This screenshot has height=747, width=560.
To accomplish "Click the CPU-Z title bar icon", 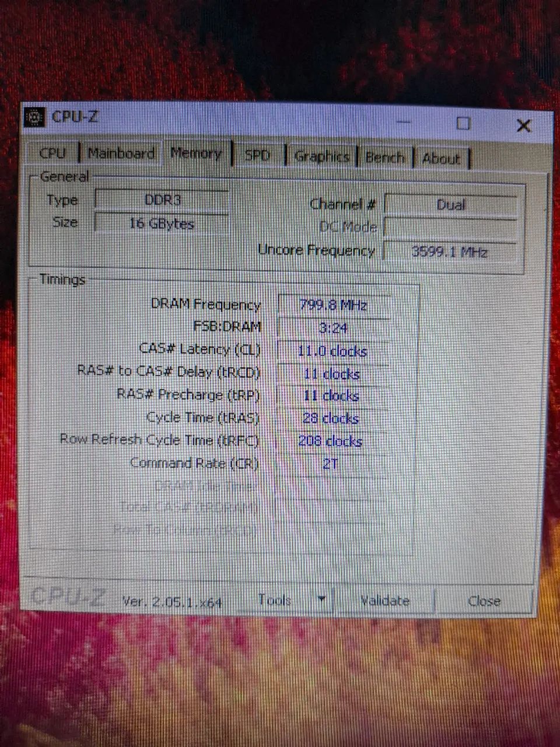I will point(35,117).
